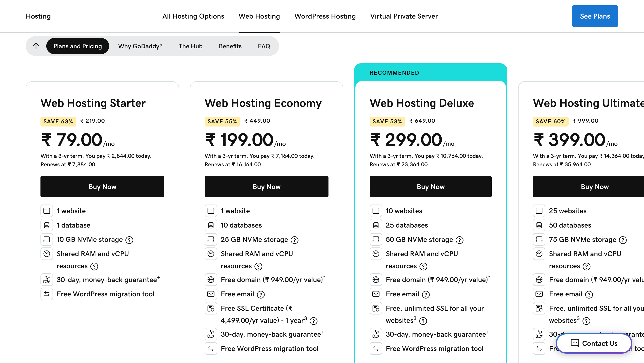Open Shared RAM help icon in Starter plan
The width and height of the screenshot is (644, 363).
pos(94,266)
